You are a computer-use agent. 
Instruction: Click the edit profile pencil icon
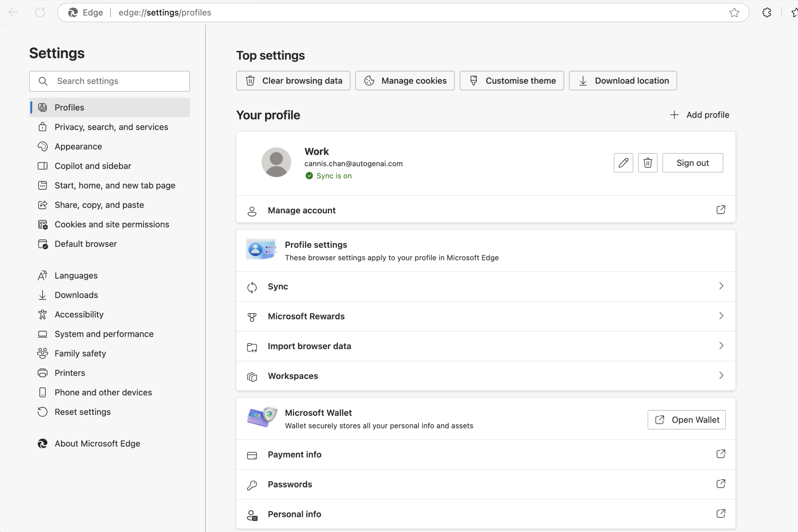[623, 163]
